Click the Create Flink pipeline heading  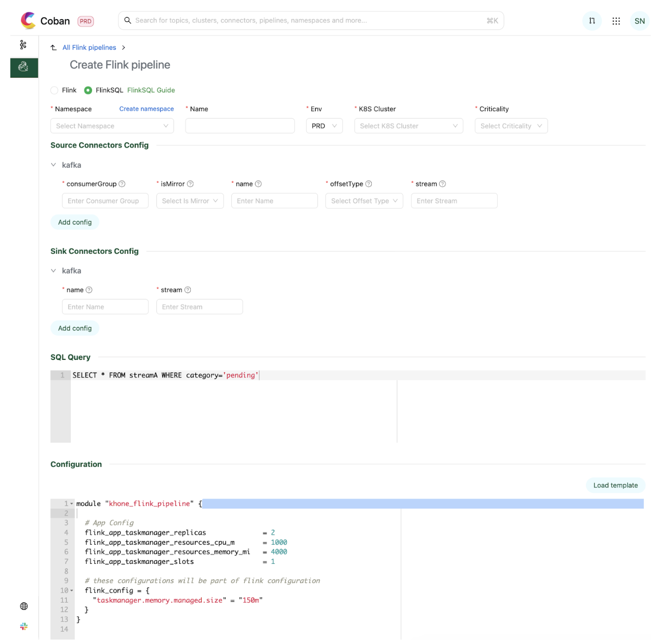tap(120, 65)
